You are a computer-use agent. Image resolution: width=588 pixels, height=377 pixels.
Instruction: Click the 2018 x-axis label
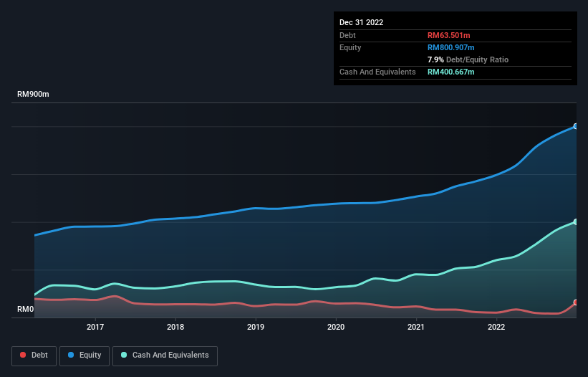pyautogui.click(x=175, y=327)
